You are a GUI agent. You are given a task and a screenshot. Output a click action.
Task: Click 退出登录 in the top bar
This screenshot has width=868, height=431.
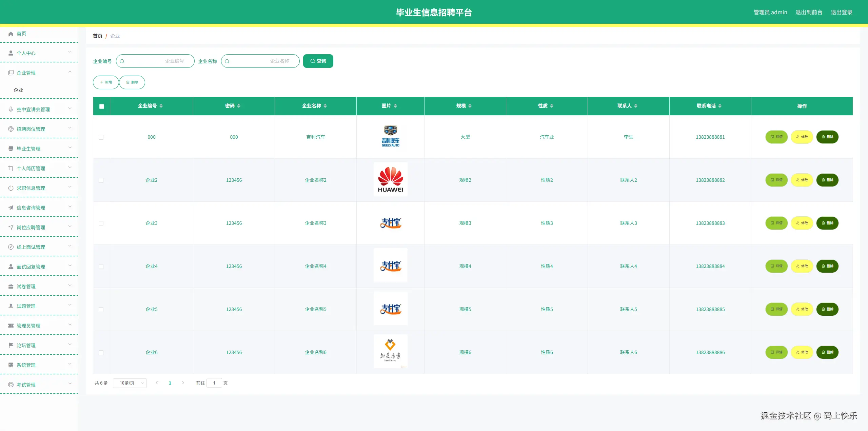point(841,12)
